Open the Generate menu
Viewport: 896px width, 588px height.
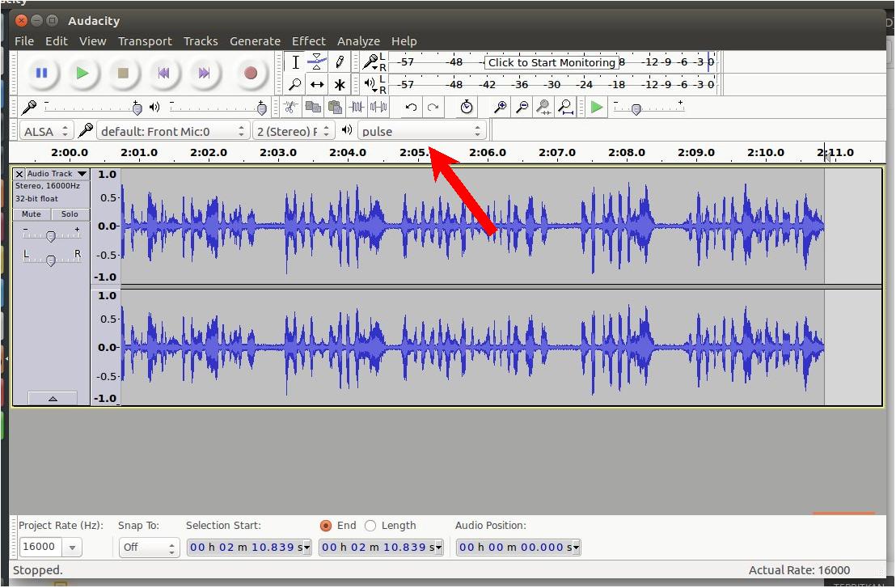(x=255, y=40)
